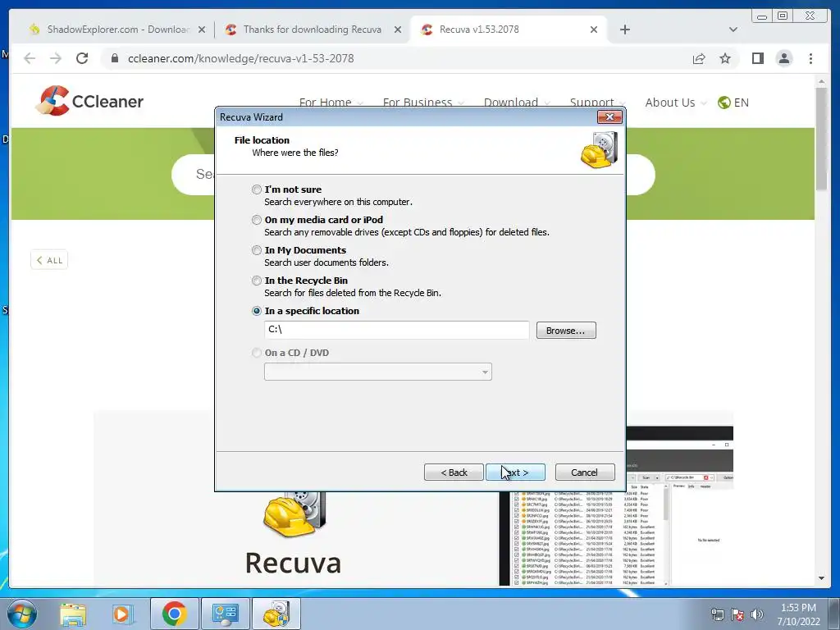The height and width of the screenshot is (630, 840).
Task: Pick "In the Recycle Bin" option
Action: pos(257,281)
